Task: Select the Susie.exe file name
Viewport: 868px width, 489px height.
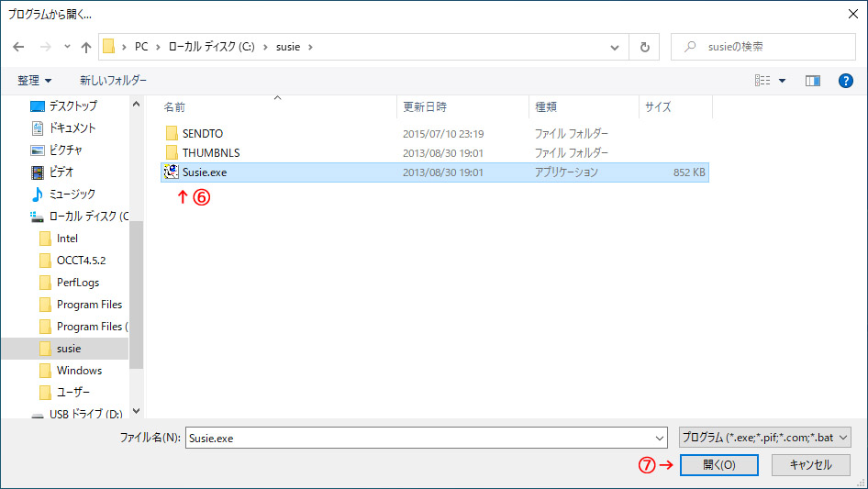Action: (205, 172)
